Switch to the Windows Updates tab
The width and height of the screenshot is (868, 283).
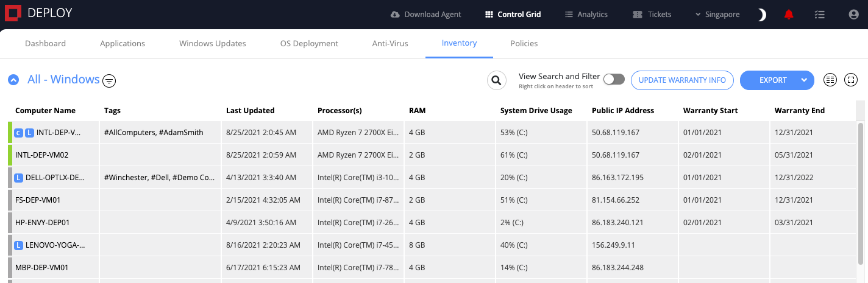pos(213,43)
